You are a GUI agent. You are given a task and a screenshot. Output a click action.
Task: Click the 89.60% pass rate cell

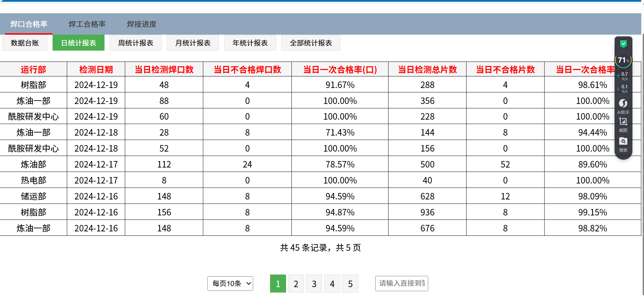coord(592,164)
